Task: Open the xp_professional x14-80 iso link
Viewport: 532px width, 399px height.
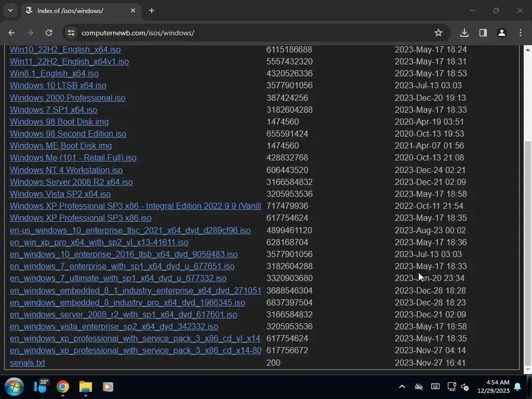Action: click(x=136, y=350)
